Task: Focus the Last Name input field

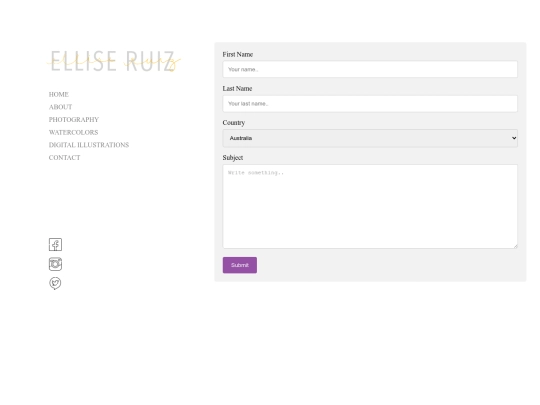Action: coord(370,104)
